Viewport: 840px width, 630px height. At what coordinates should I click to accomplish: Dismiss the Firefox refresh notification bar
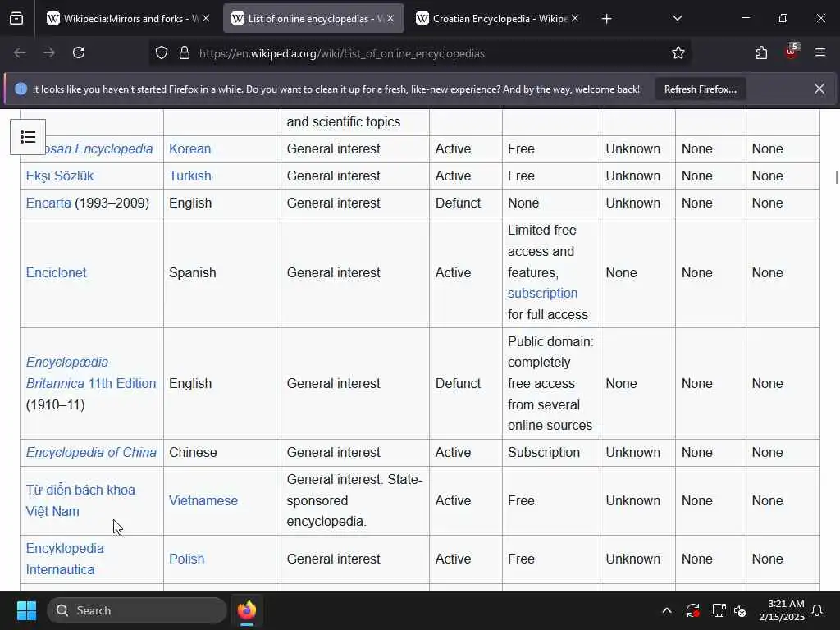click(819, 89)
